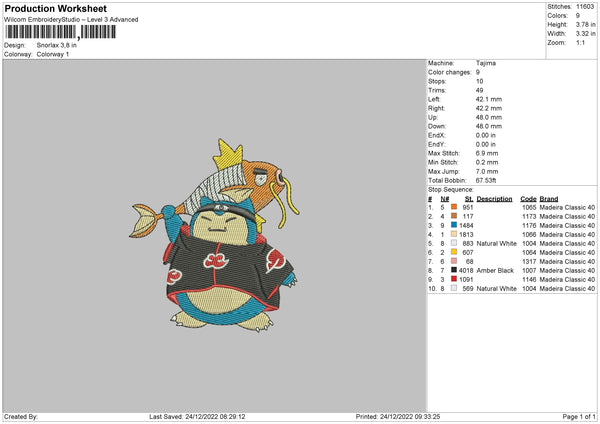Image resolution: width=600 pixels, height=424 pixels.
Task: Click the Last Saved timestamp in the footer
Action: (x=197, y=417)
